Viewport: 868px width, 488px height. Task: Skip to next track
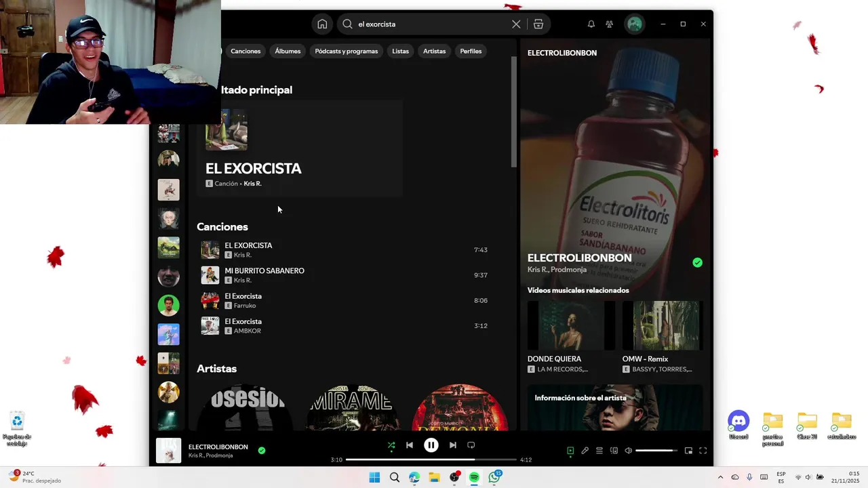pos(453,445)
